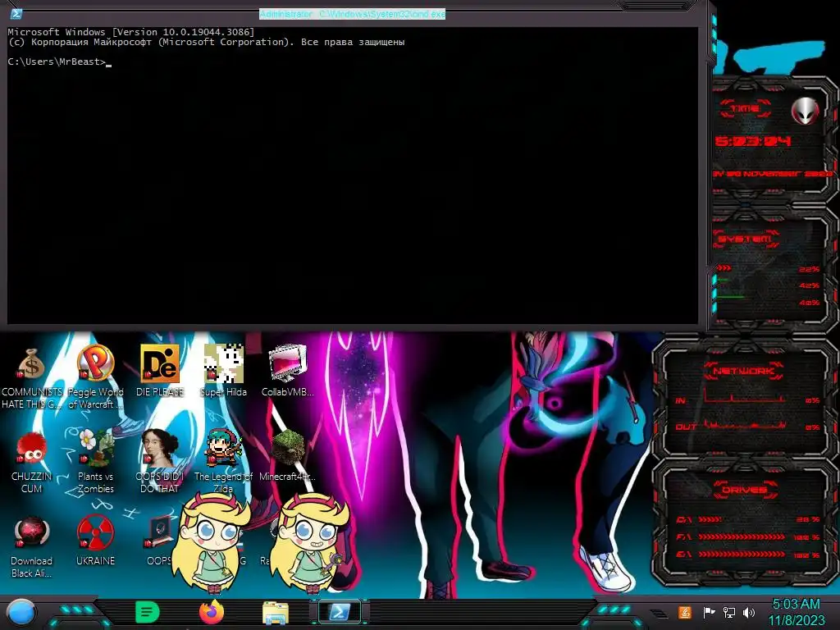Click the red date line reading November

tap(773, 174)
